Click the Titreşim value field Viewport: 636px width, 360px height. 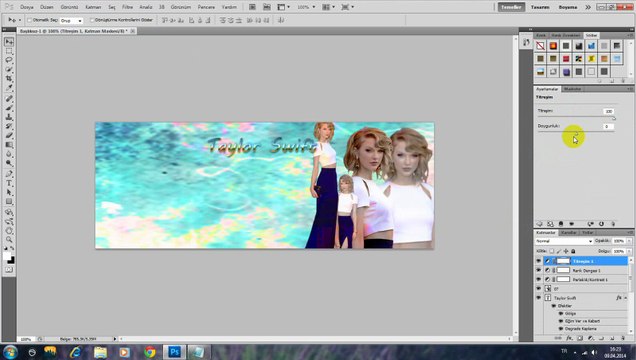tap(608, 111)
